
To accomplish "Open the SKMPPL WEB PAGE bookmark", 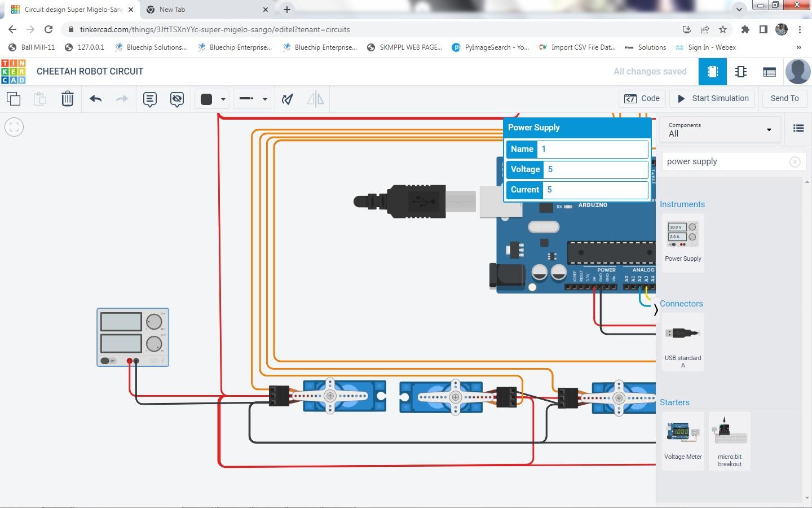I will coord(405,47).
